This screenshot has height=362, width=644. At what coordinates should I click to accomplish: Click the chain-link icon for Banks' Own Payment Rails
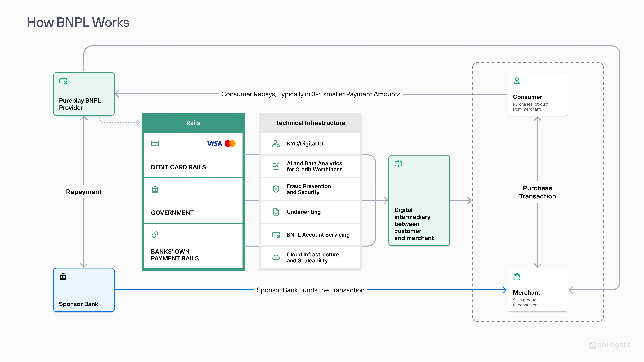(155, 235)
